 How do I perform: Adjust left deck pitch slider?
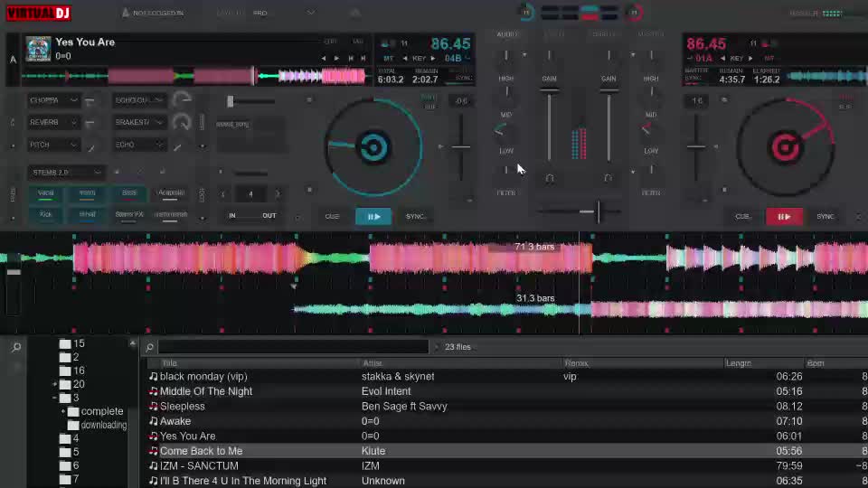[x=460, y=147]
